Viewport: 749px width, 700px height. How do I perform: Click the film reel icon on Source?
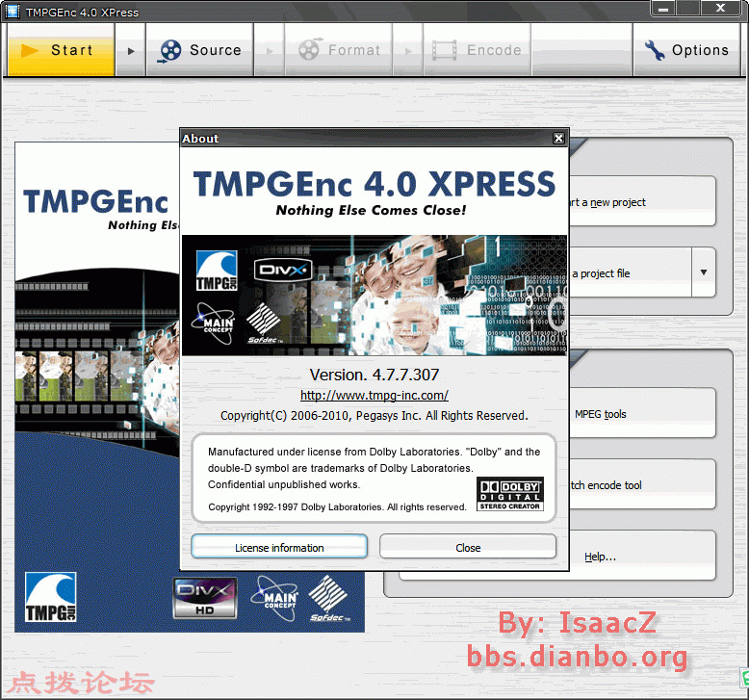169,51
